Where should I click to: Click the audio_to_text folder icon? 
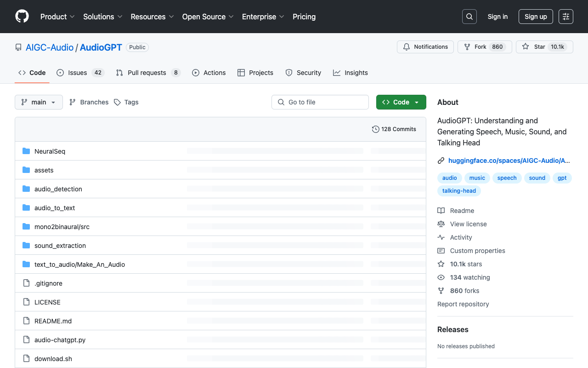pyautogui.click(x=26, y=207)
